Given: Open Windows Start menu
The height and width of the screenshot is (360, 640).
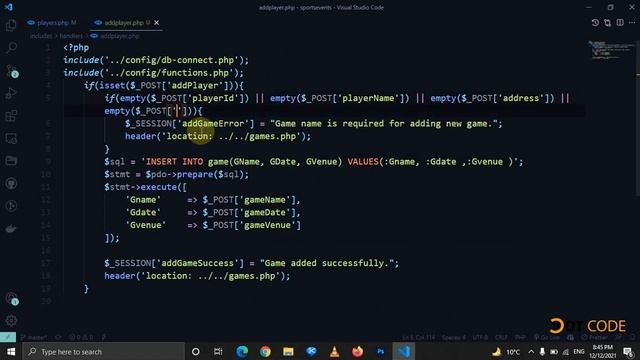Looking at the screenshot, I should click(11, 351).
